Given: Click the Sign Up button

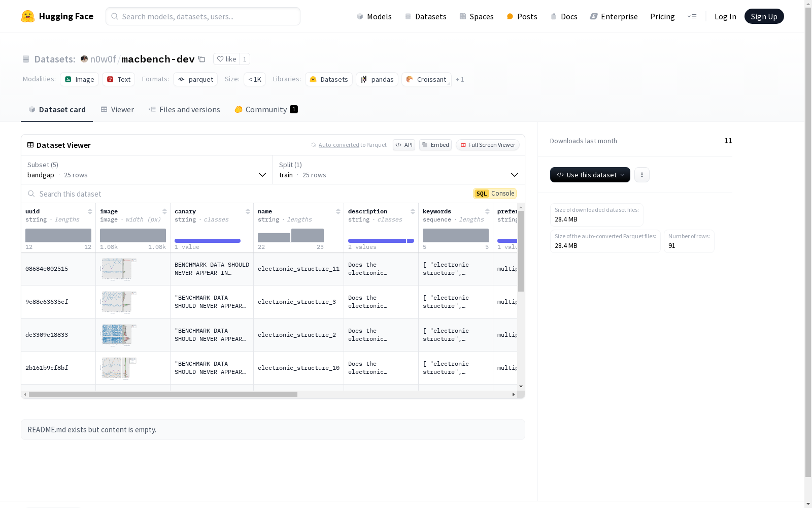Looking at the screenshot, I should [x=764, y=16].
